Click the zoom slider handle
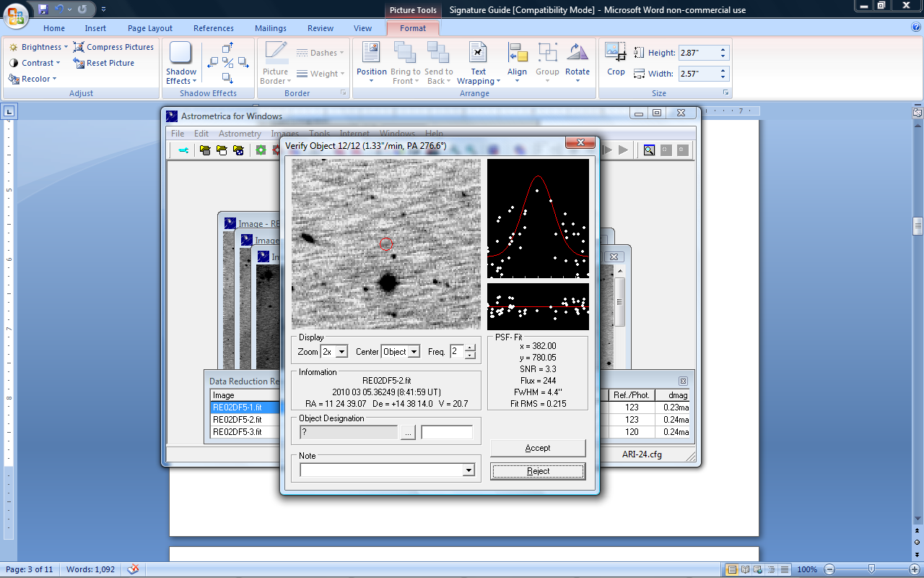The height and width of the screenshot is (578, 924). pos(872,569)
